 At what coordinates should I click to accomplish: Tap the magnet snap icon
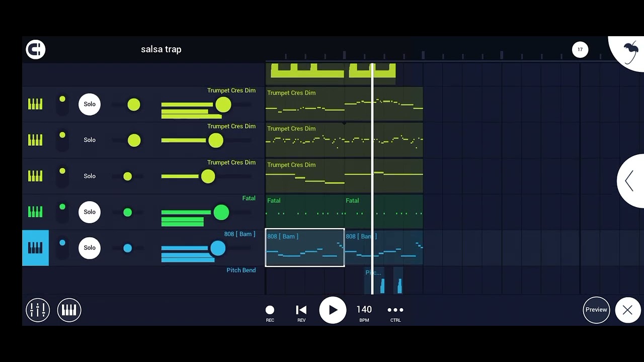[36, 49]
